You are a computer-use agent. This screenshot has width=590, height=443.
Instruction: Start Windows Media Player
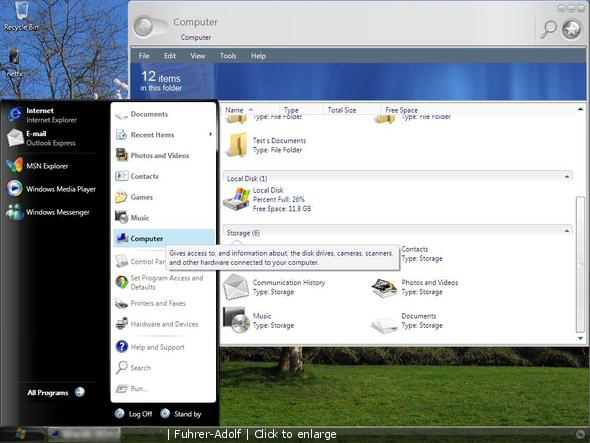[x=51, y=189]
